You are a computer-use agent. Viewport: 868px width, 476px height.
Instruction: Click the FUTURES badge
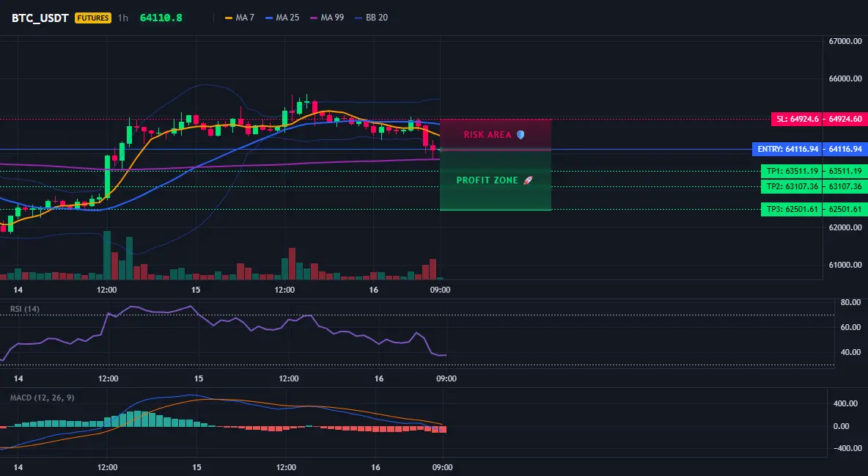pyautogui.click(x=93, y=18)
